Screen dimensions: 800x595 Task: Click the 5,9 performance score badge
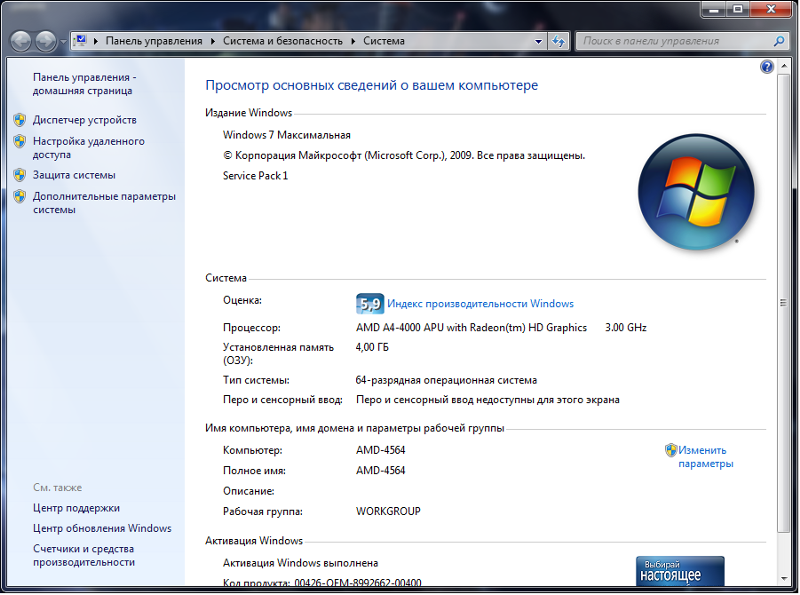pos(369,304)
